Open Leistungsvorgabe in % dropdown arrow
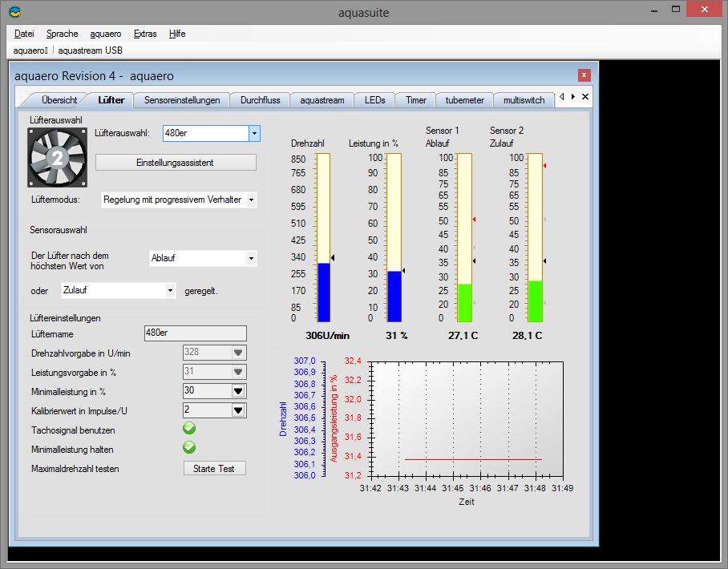 pyautogui.click(x=238, y=372)
